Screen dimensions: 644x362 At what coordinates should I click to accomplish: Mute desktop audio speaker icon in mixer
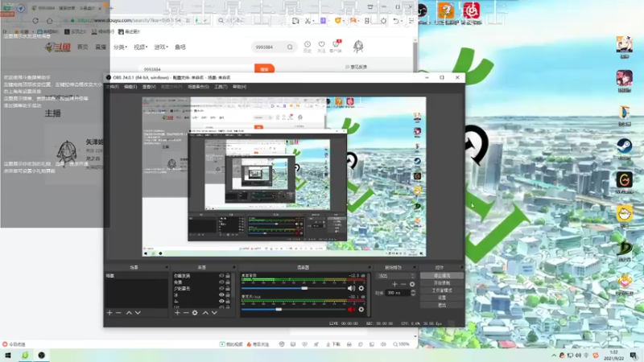click(x=351, y=288)
